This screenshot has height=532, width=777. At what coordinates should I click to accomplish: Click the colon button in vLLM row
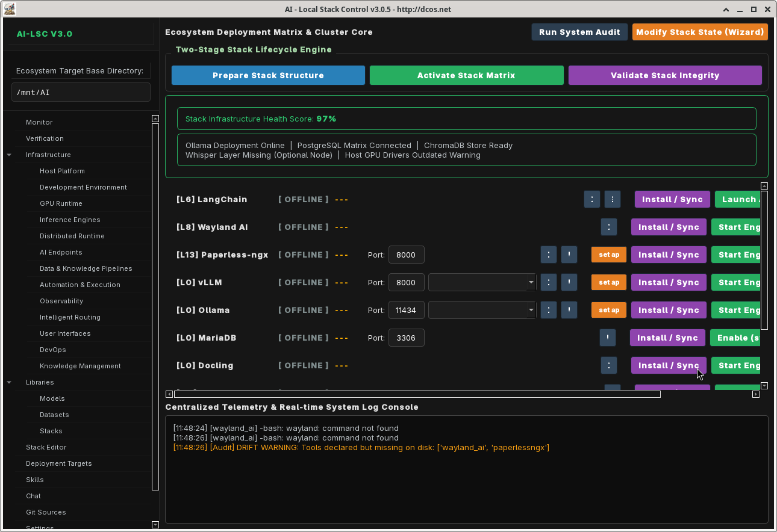point(549,282)
